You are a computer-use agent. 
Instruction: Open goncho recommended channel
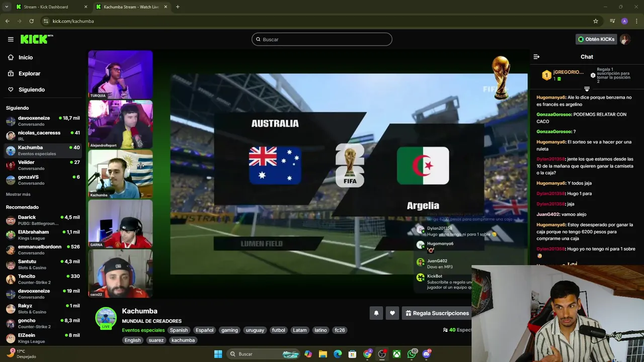(x=43, y=323)
